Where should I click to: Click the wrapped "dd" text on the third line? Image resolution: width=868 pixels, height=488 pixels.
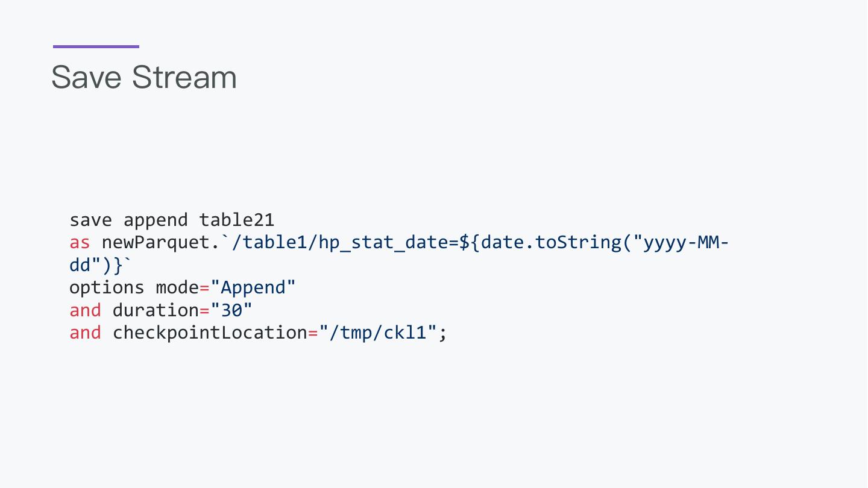(x=80, y=265)
